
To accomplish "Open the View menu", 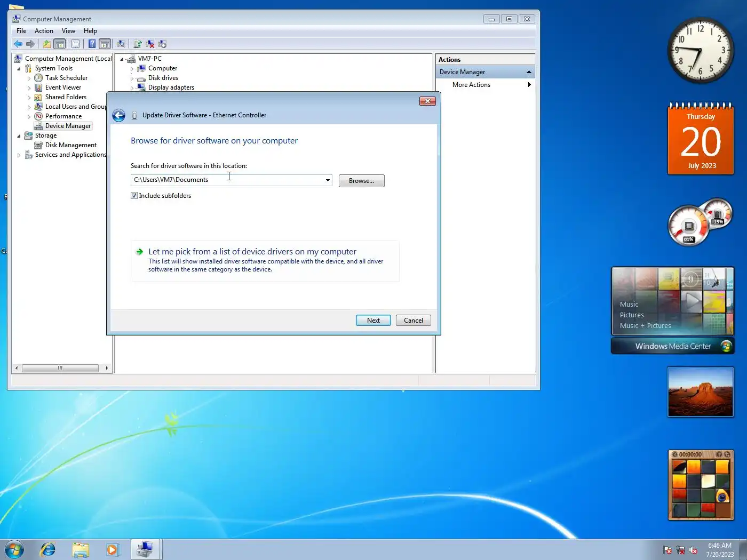I will [x=68, y=31].
